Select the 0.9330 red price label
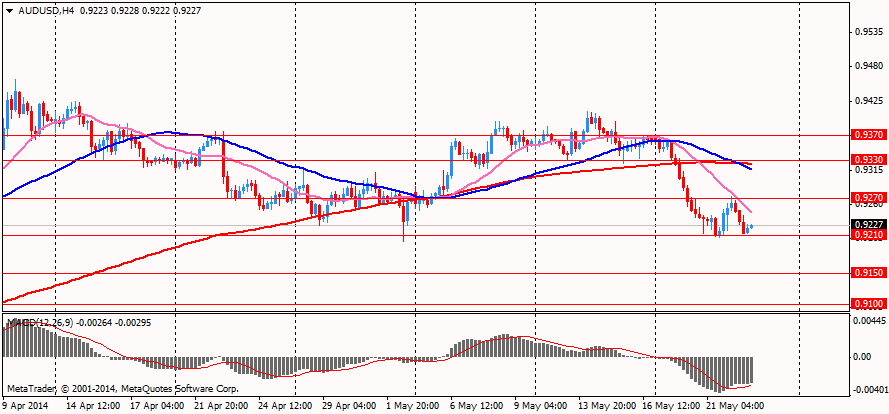889x414 pixels. (869, 160)
